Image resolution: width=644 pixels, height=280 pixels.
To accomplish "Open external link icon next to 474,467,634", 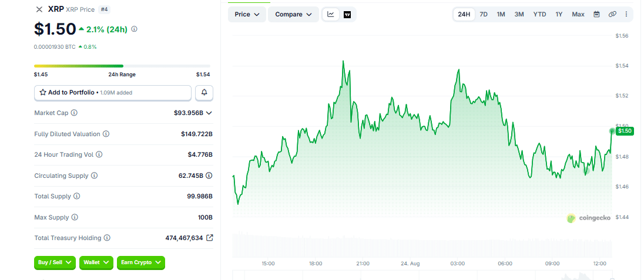I will (209, 237).
